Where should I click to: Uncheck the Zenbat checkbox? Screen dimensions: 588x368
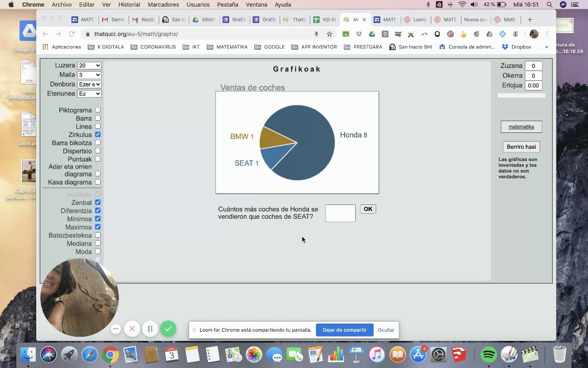pyautogui.click(x=98, y=202)
